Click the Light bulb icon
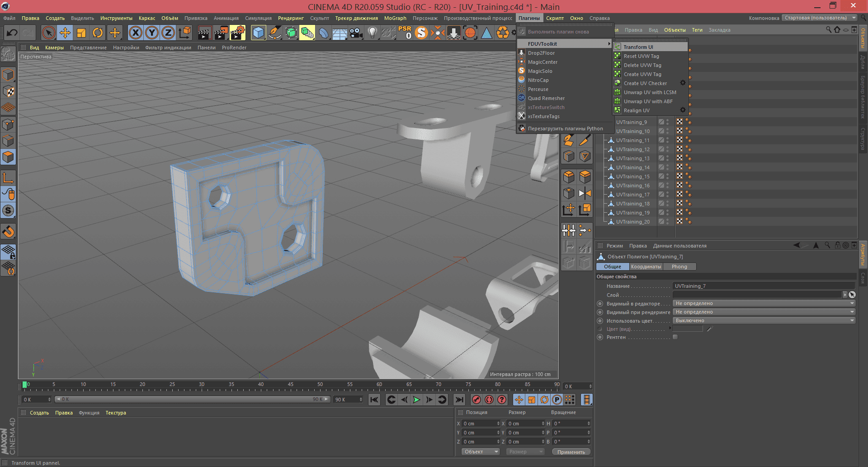 click(372, 33)
